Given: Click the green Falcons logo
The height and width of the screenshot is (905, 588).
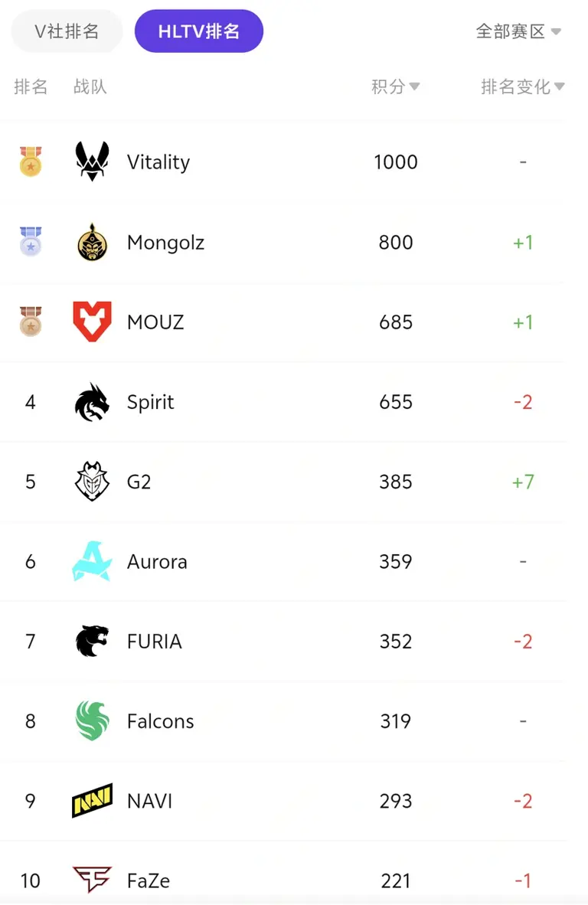Looking at the screenshot, I should [x=92, y=721].
